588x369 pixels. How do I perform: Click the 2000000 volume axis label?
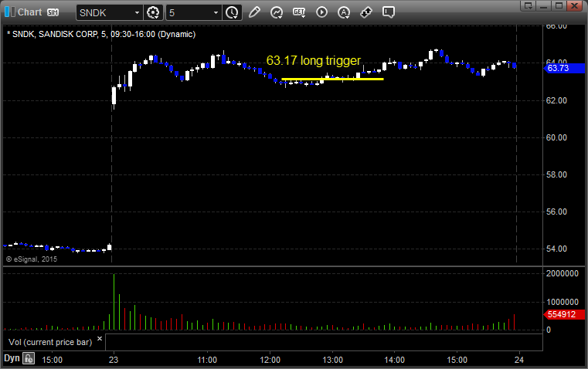(x=563, y=273)
